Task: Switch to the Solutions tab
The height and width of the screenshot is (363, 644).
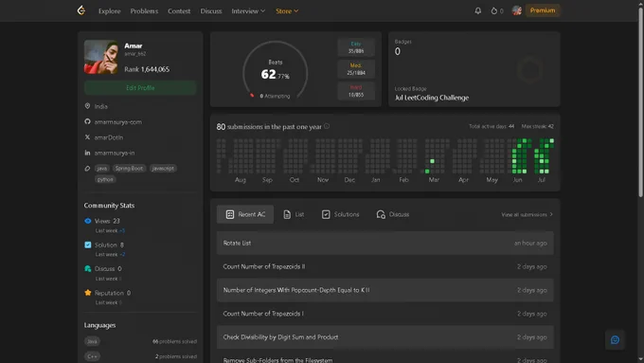Action: [340, 214]
